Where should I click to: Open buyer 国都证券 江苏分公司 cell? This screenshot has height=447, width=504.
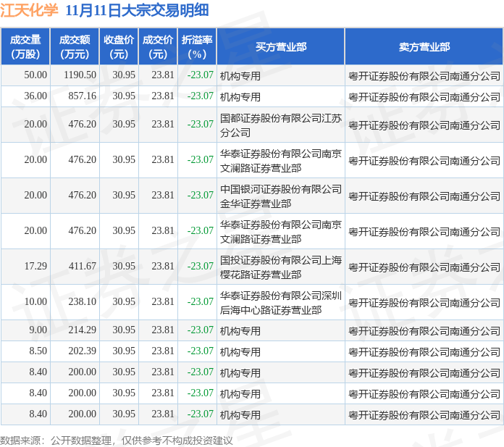280,124
